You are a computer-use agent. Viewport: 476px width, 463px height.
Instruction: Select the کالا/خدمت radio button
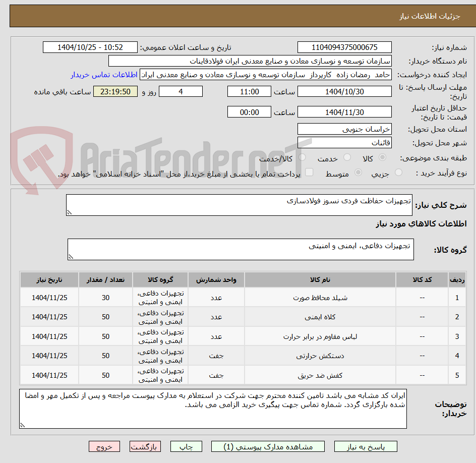coord(302,157)
